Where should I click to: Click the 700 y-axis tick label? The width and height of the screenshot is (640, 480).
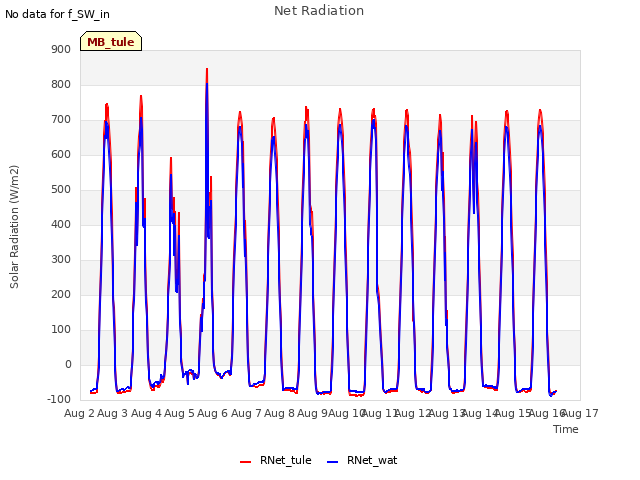click(x=61, y=120)
